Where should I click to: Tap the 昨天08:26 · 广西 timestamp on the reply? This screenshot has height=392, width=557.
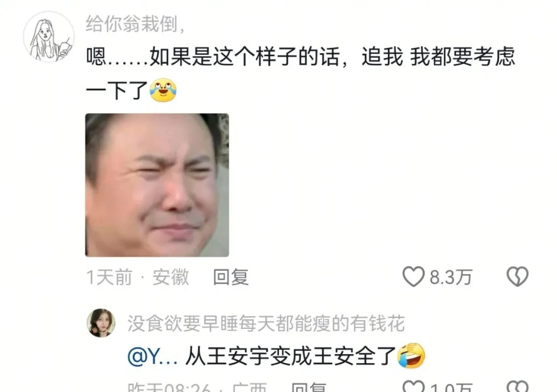click(197, 387)
